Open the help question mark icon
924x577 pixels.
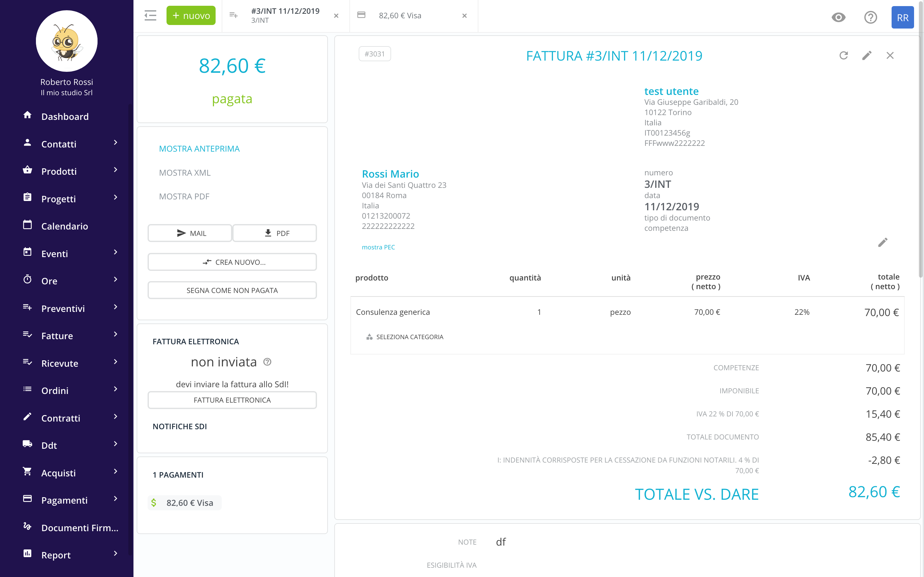[870, 18]
